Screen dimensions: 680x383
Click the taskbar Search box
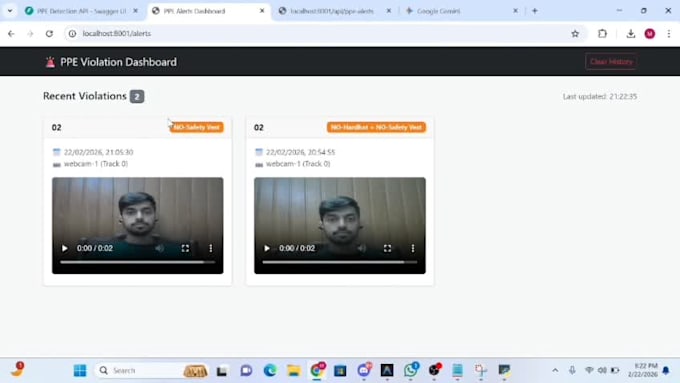pos(152,370)
